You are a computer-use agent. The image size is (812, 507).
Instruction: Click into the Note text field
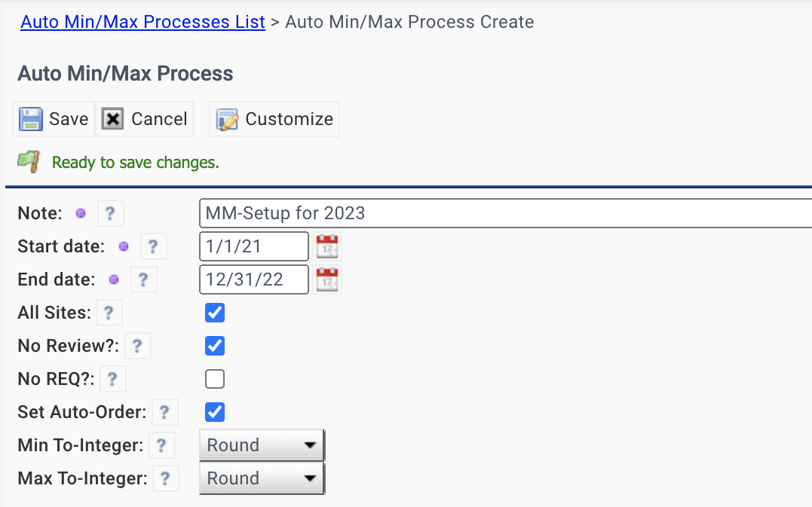tap(505, 213)
